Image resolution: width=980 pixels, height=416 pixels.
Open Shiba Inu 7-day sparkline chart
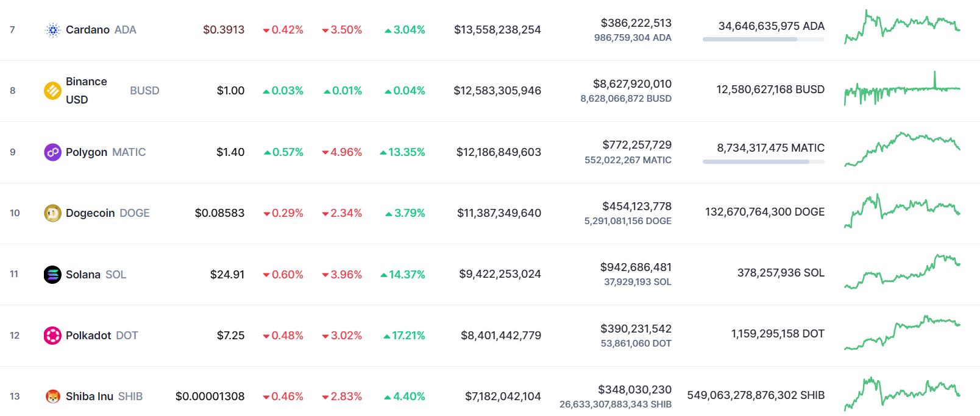[x=902, y=394]
